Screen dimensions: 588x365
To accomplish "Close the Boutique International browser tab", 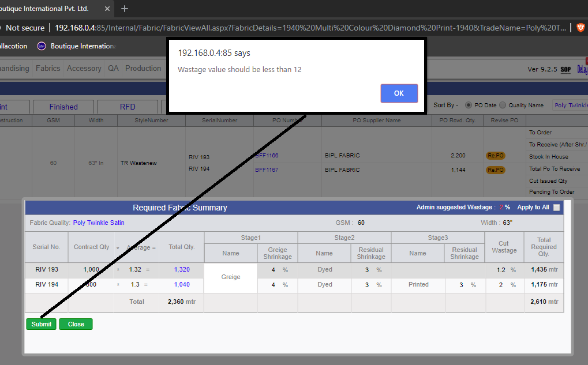I will pos(107,9).
